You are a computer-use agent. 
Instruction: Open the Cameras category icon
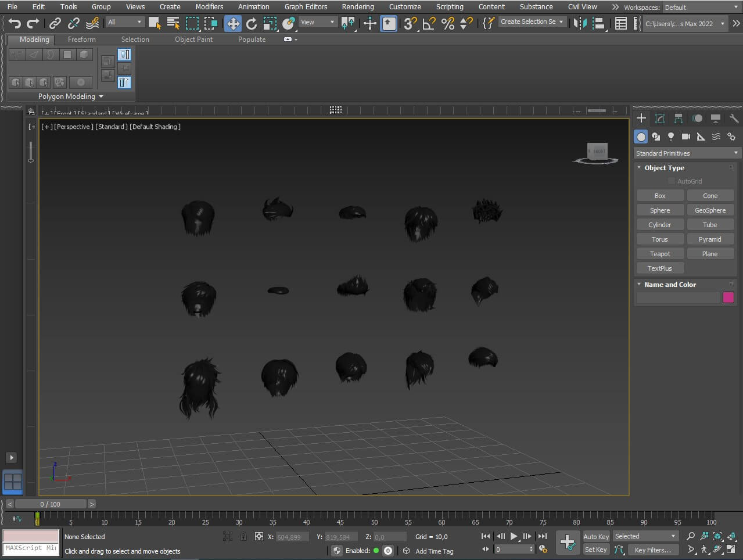coord(686,137)
